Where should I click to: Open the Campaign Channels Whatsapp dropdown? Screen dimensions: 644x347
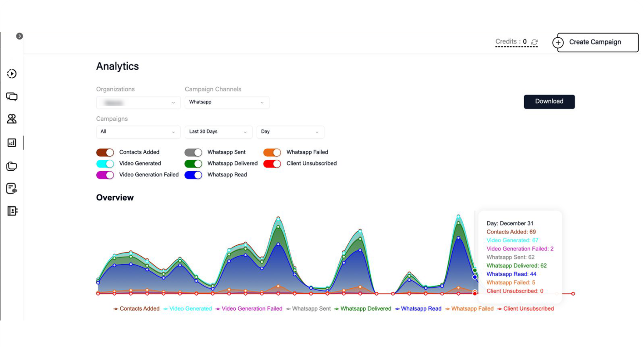pyautogui.click(x=227, y=103)
